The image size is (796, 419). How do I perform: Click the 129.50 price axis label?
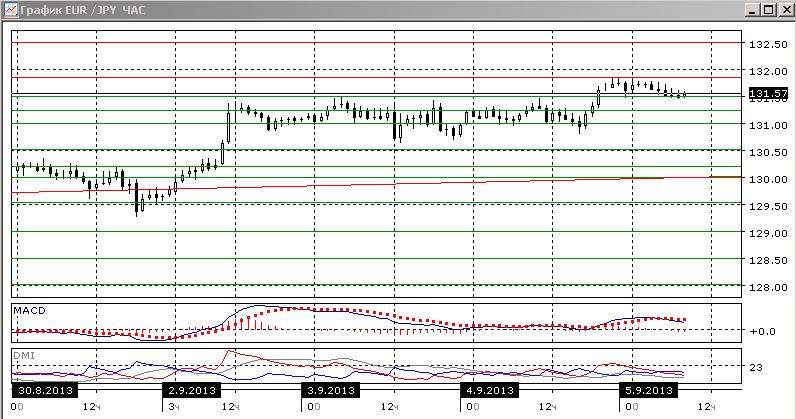click(768, 206)
